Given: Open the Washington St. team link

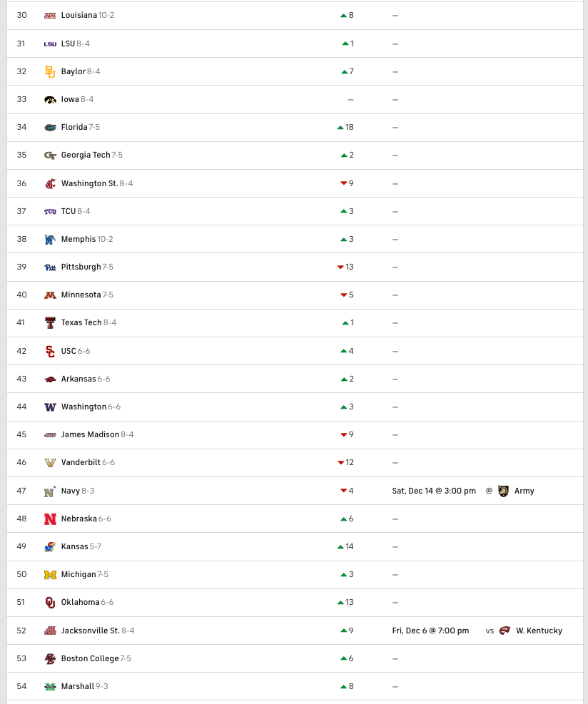Looking at the screenshot, I should (89, 183).
